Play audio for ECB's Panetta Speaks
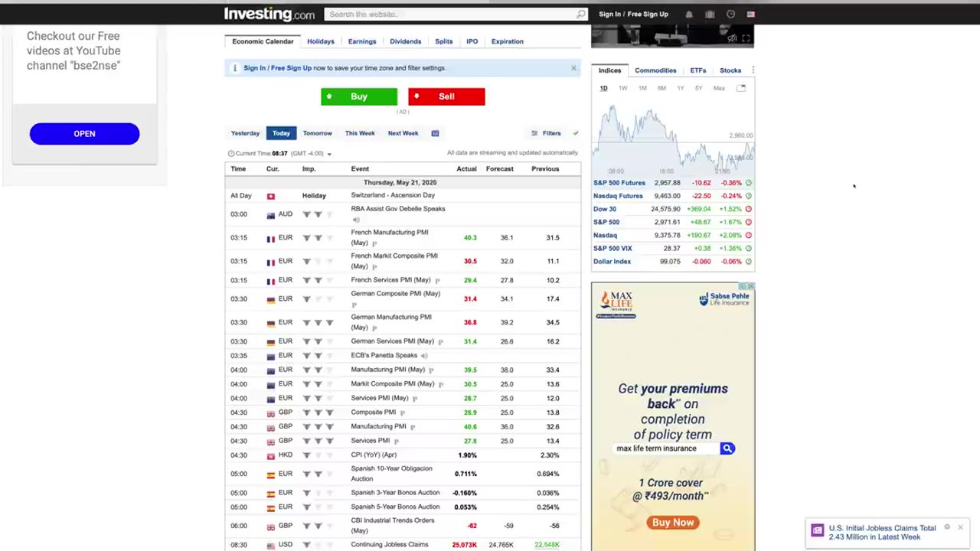Screen dimensions: 980x551 click(x=424, y=355)
